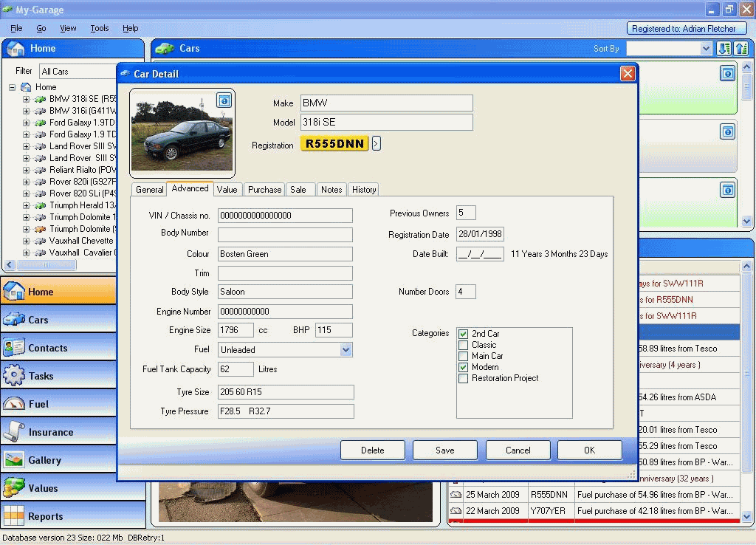
Task: Click fuel icon for 25 March 2009 row
Action: (x=456, y=494)
